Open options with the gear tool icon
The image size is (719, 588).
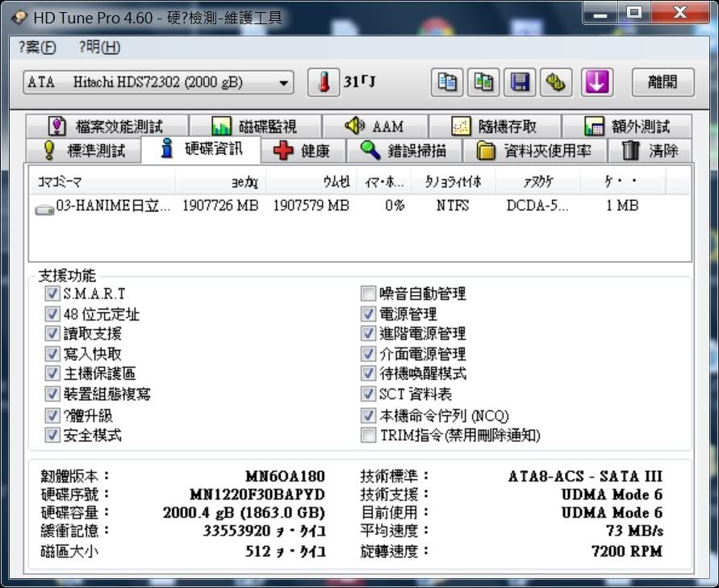click(x=556, y=82)
